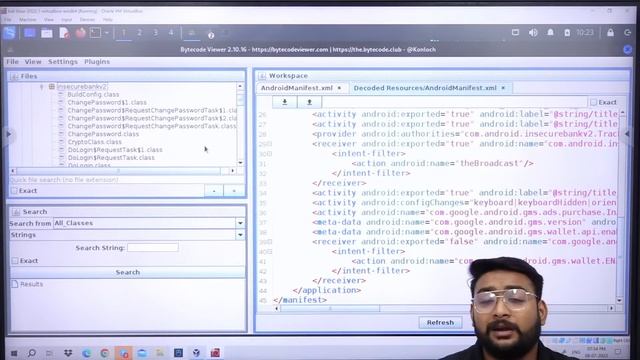Select ChangePassword$1.class file
The width and height of the screenshot is (640, 360).
click(x=107, y=102)
